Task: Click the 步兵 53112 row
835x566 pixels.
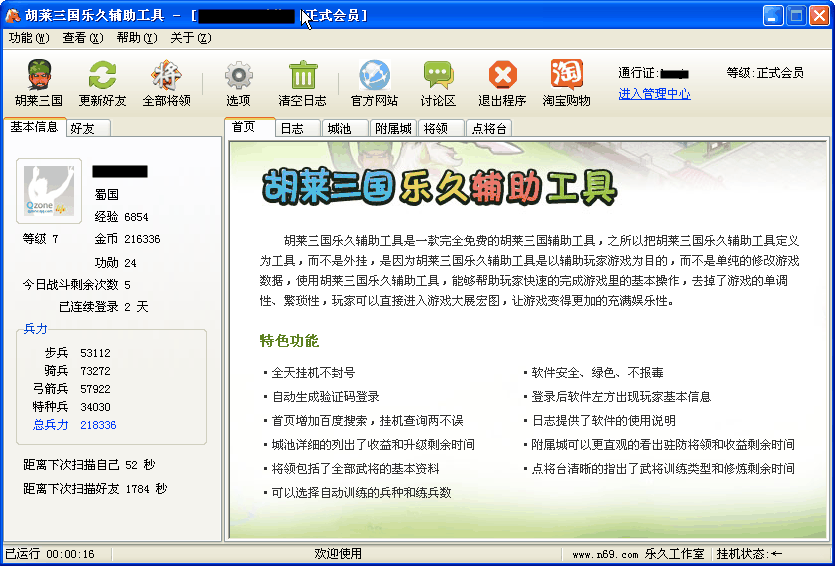Action: pyautogui.click(x=78, y=352)
